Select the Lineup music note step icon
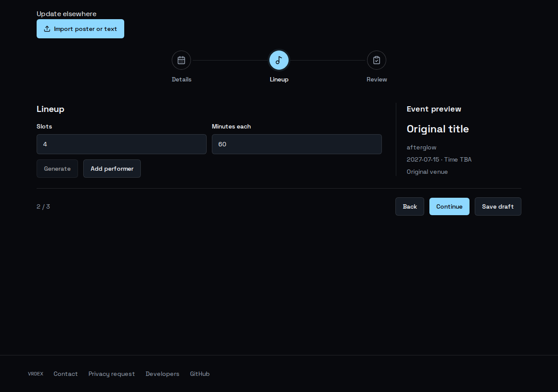 279,60
